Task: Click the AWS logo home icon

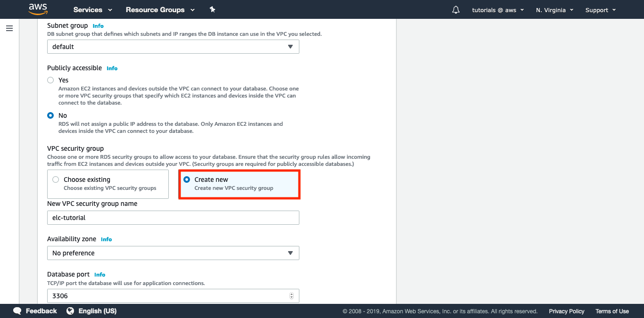Action: (x=38, y=9)
